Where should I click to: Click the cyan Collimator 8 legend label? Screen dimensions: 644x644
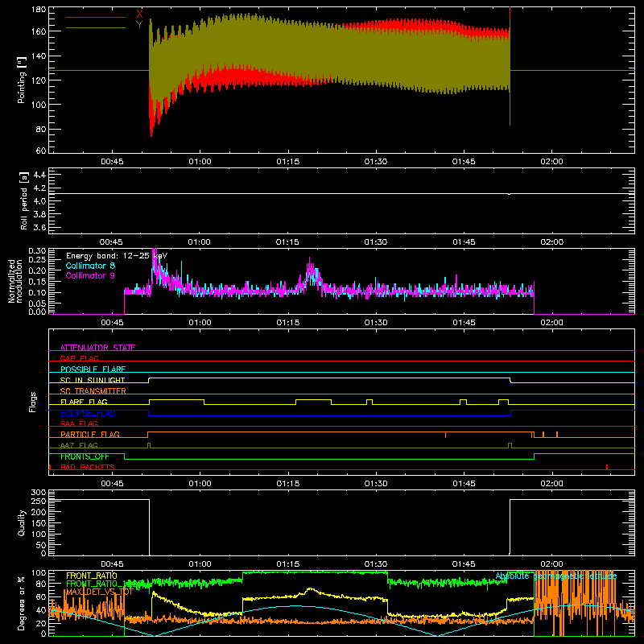pyautogui.click(x=90, y=266)
